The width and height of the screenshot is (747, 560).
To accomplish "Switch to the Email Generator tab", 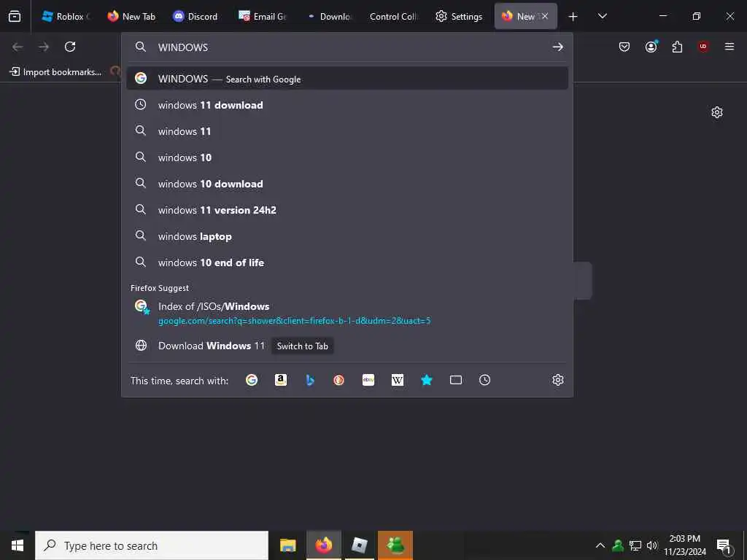I will (262, 16).
